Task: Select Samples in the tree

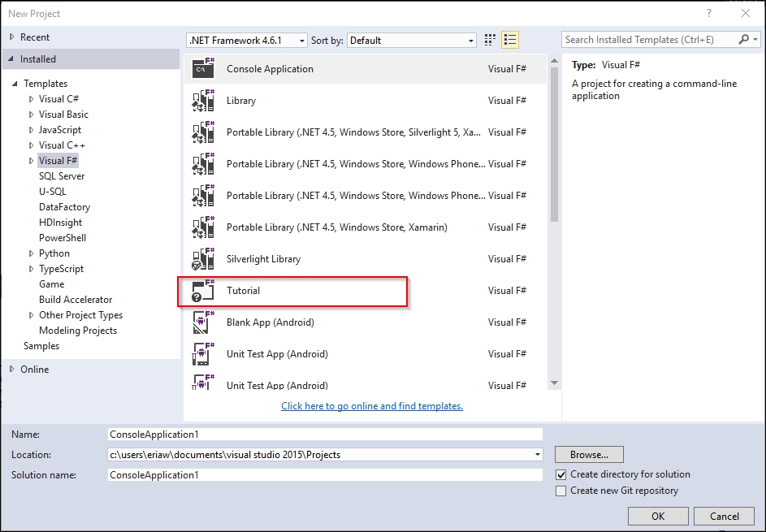Action: pos(41,346)
